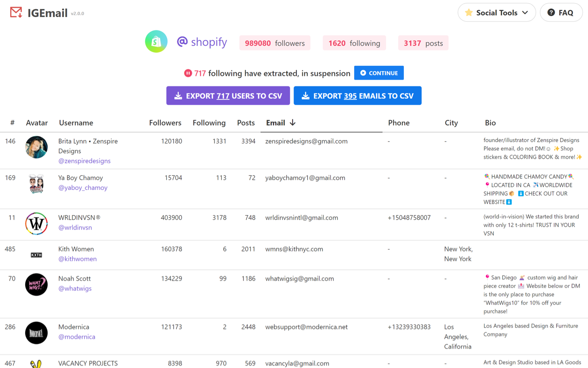Export 395 emails to CSV
Image resolution: width=588 pixels, height=368 pixels.
pos(357,96)
